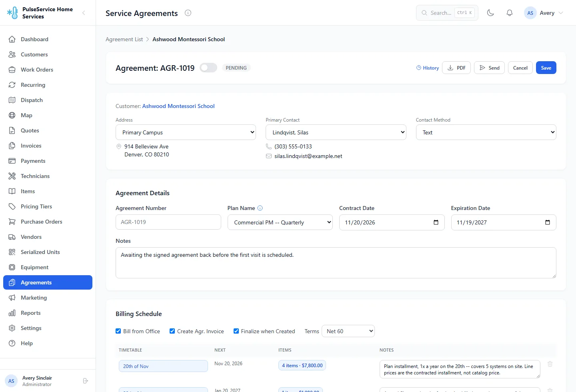Click the Dispatch map-fold icon
The width and height of the screenshot is (576, 392).
coord(12,100)
